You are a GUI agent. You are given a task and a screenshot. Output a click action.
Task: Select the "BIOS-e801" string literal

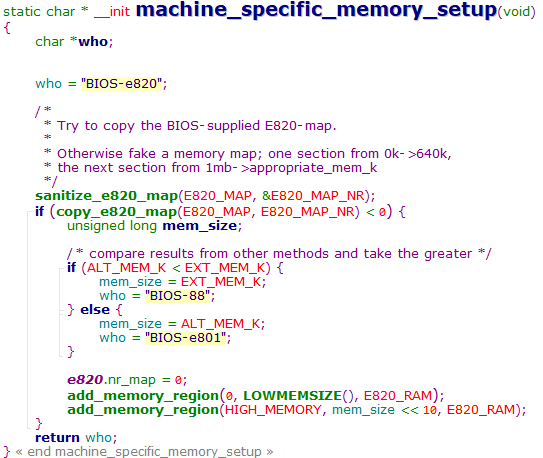(186, 338)
